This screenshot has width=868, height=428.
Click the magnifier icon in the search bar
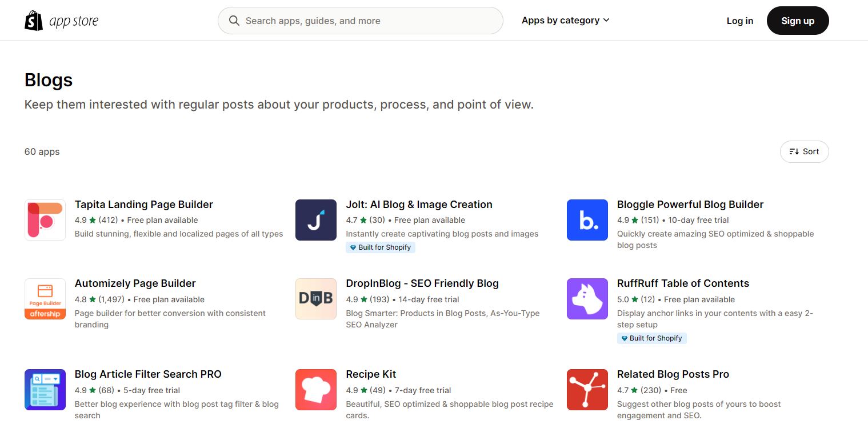[234, 21]
